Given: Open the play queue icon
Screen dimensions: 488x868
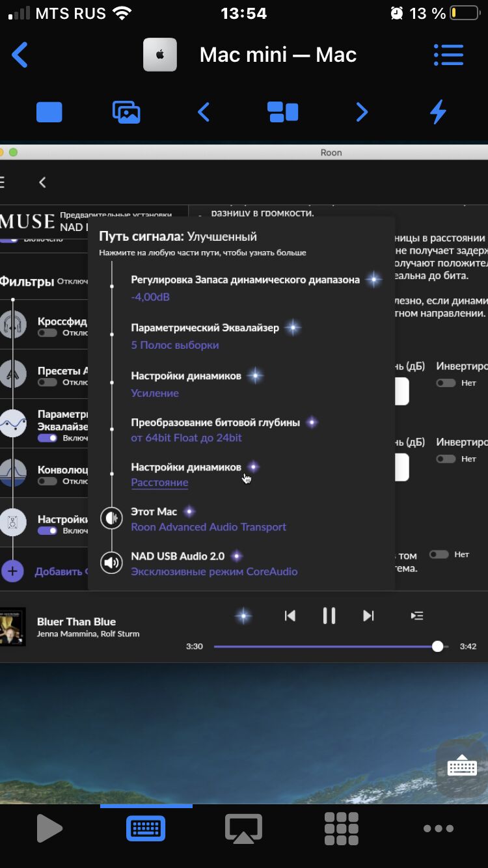Looking at the screenshot, I should coord(417,616).
